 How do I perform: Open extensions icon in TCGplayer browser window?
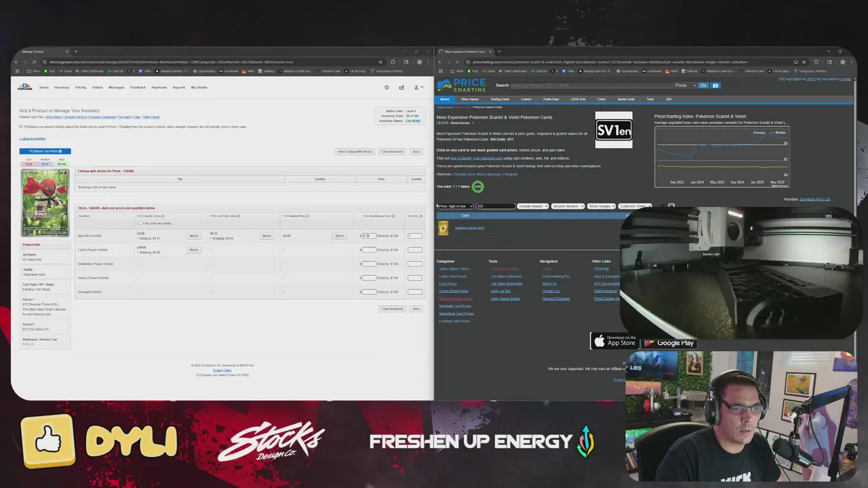click(393, 62)
